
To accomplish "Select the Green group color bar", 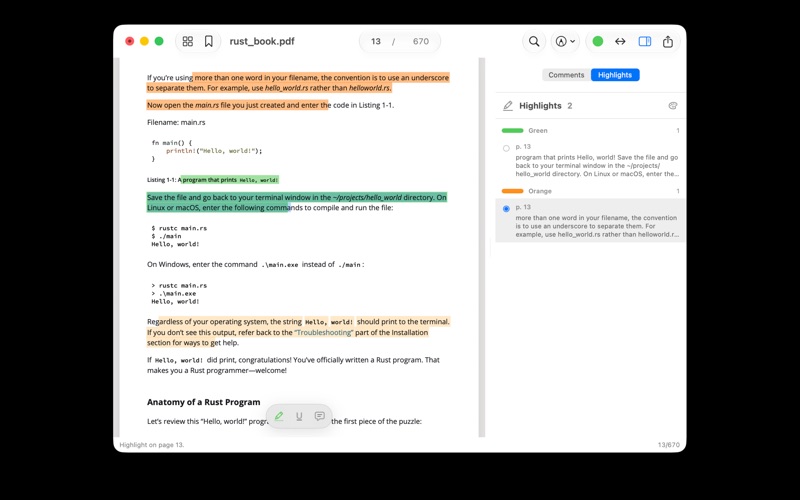I will pos(512,131).
